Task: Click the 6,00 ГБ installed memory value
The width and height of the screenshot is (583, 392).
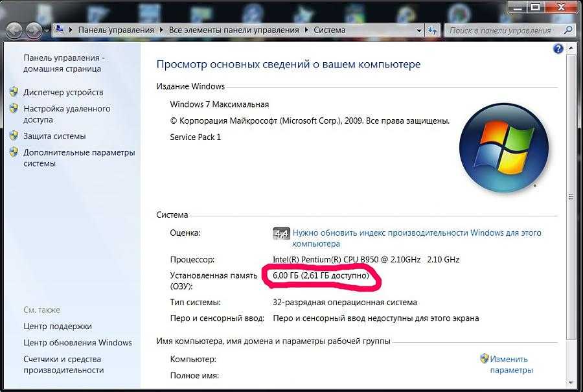Action: 321,275
